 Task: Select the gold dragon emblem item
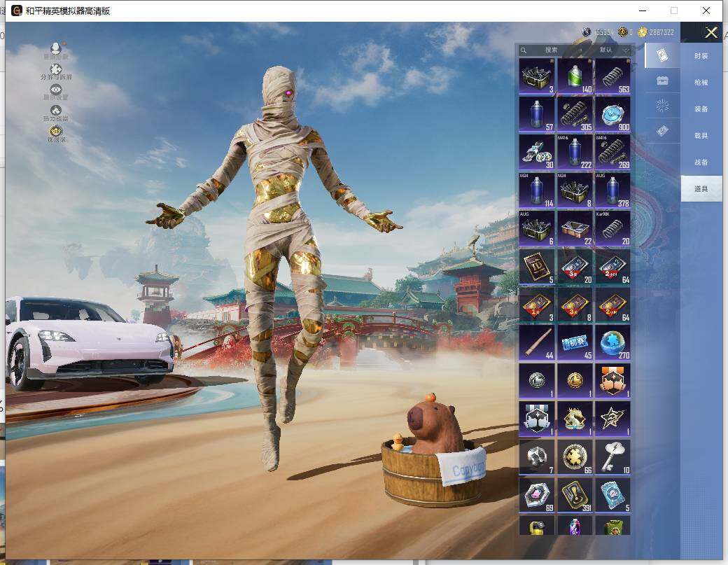pos(575,419)
